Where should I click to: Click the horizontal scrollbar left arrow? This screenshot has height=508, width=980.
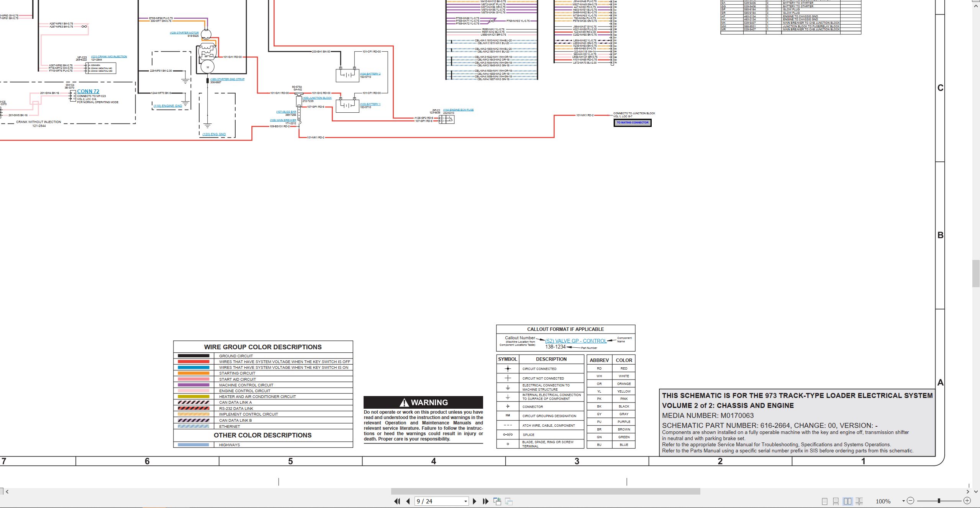point(7,491)
